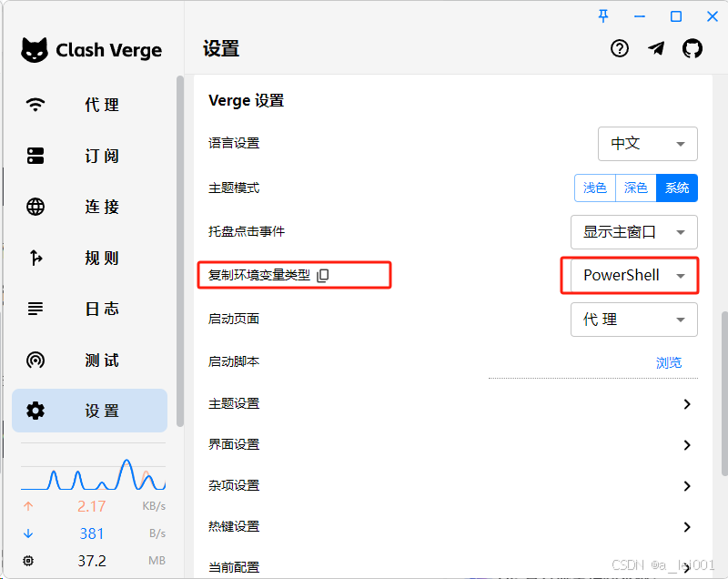This screenshot has height=579, width=728.
Task: Click 浏览 to choose startup script
Action: [x=669, y=362]
